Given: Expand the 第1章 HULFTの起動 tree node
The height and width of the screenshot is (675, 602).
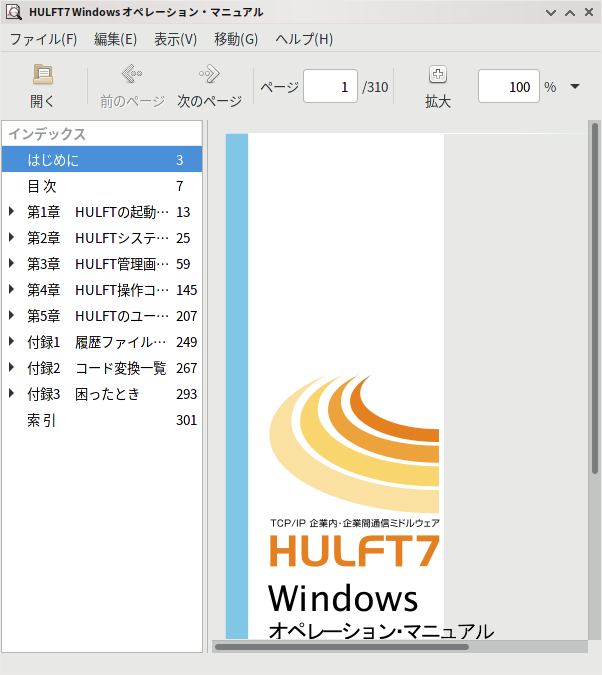Looking at the screenshot, I should 12,211.
